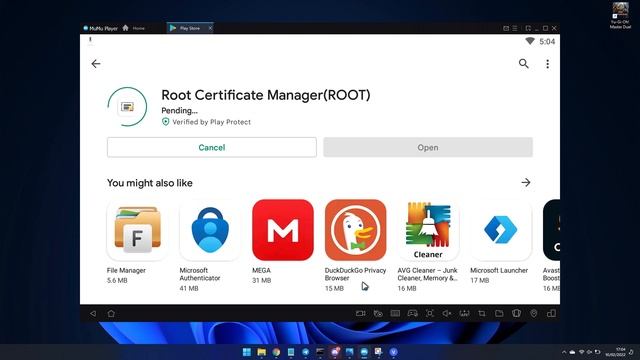Click the MuMu Player logo
This screenshot has width=640, height=360.
100,28
